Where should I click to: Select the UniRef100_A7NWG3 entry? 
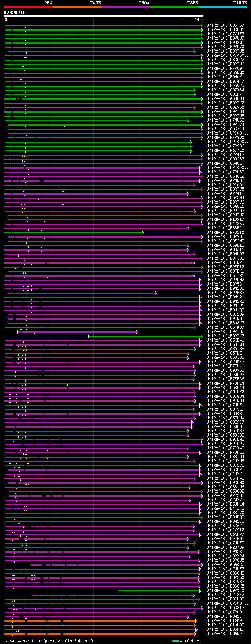[x=225, y=120]
